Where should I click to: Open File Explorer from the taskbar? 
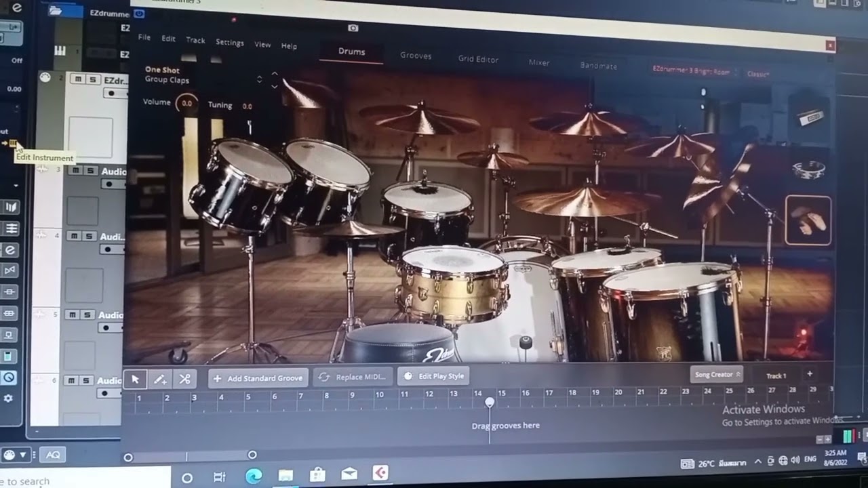285,476
